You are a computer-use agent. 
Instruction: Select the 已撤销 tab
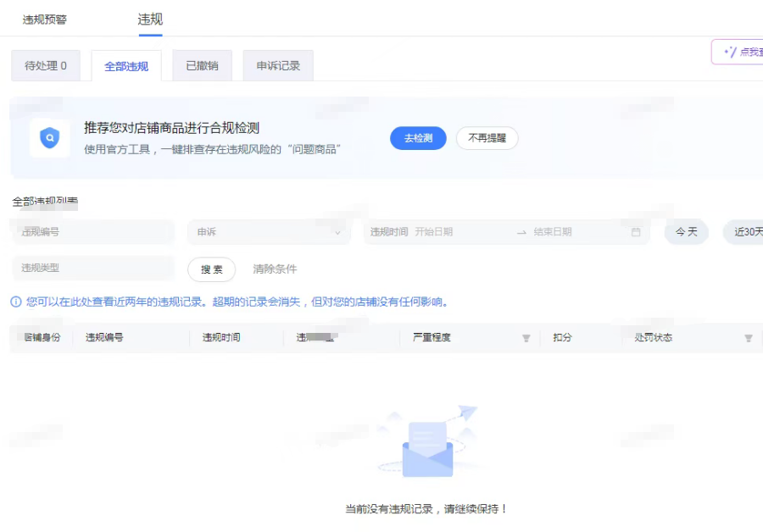coord(202,66)
